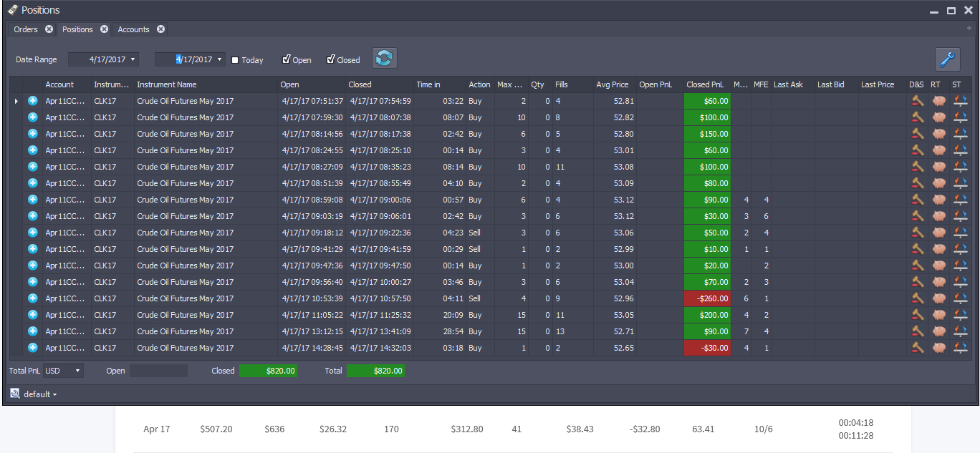
Task: Toggle the Closed positions checkbox
Action: click(x=331, y=59)
